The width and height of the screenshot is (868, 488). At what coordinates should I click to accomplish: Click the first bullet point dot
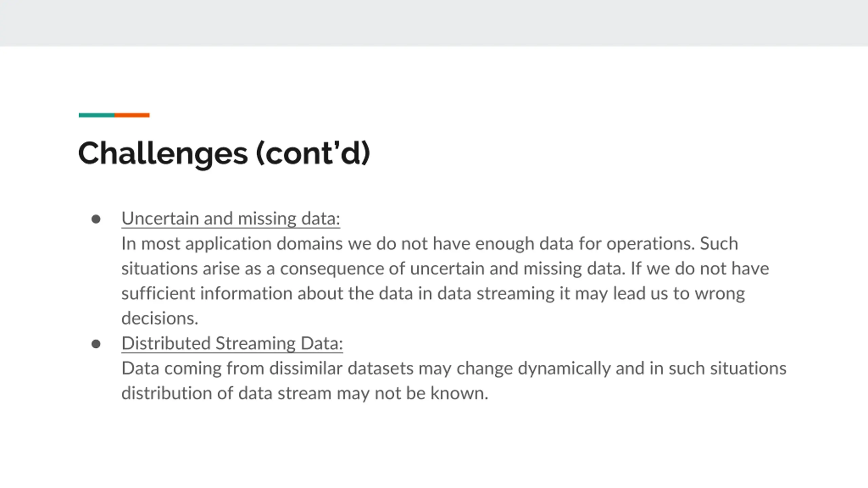pyautogui.click(x=96, y=219)
